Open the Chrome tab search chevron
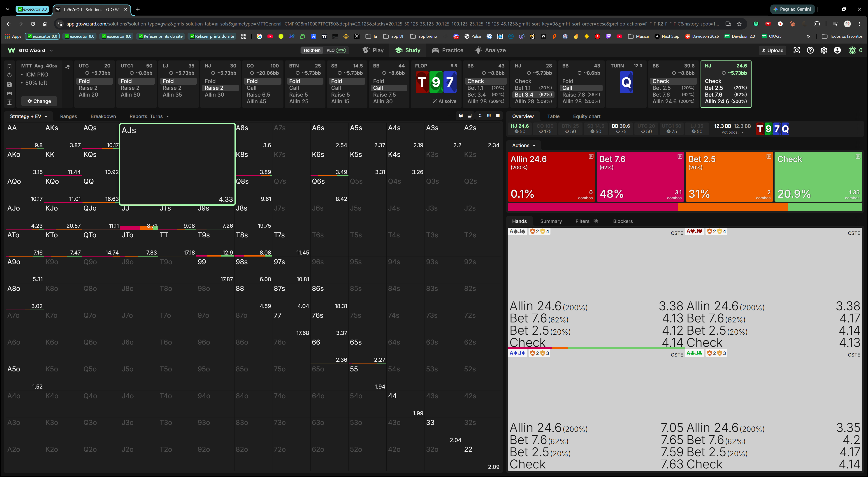Viewport: 868px width, 477px height. click(x=7, y=9)
